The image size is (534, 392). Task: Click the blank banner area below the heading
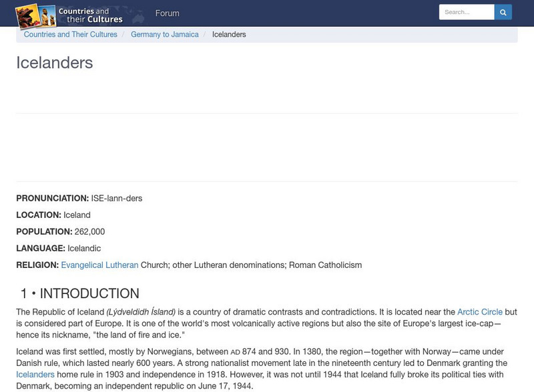point(267,147)
